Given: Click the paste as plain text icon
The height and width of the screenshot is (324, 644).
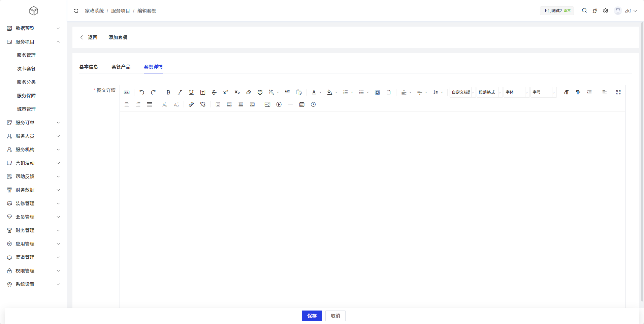Looking at the screenshot, I should click(299, 92).
